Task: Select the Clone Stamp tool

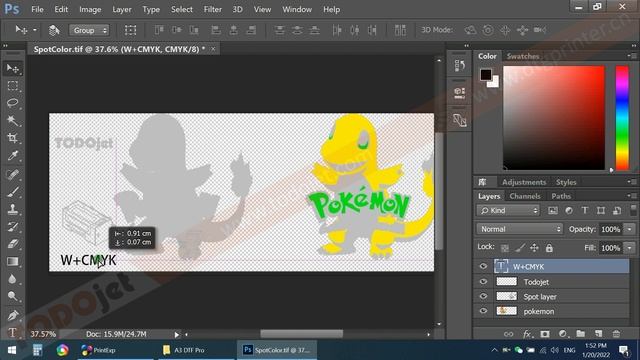Action: point(13,209)
